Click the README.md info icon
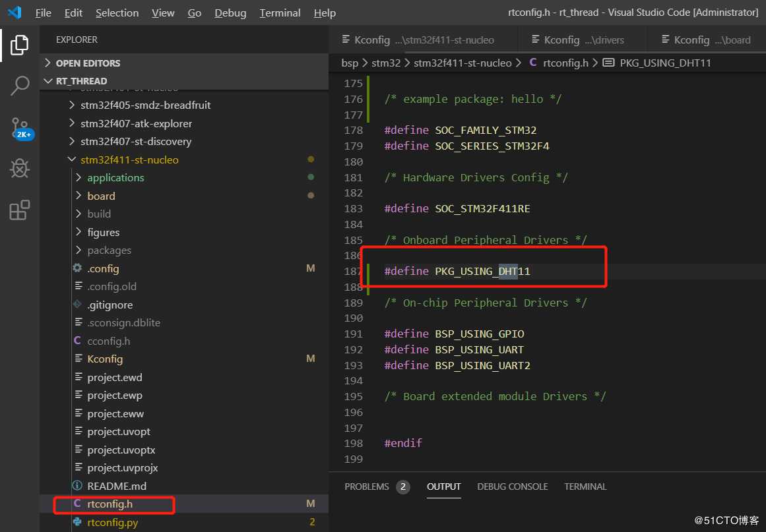766x532 pixels. tap(77, 487)
